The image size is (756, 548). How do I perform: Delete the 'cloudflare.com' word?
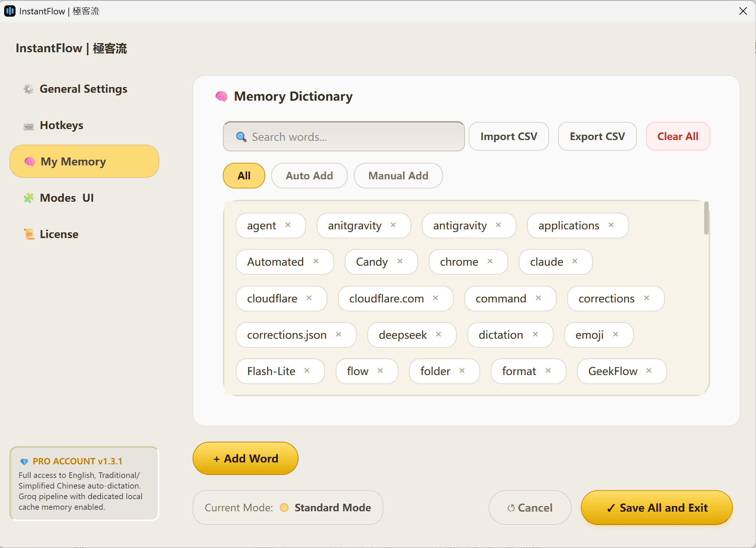[x=436, y=298]
